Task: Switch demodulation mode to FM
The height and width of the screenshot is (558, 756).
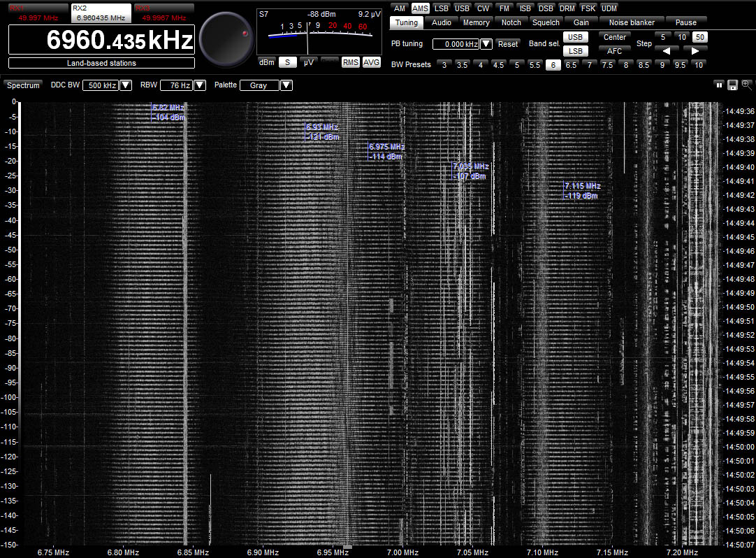Action: 504,8
